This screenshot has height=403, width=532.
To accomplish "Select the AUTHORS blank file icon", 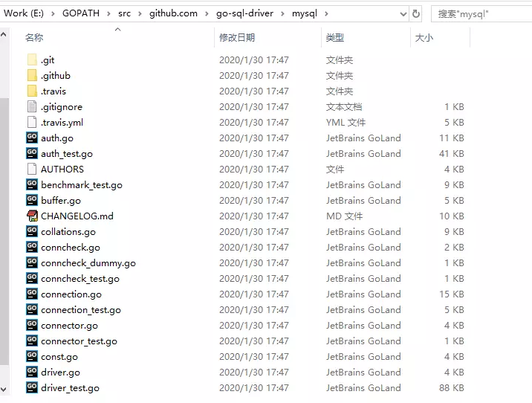I will [32, 169].
